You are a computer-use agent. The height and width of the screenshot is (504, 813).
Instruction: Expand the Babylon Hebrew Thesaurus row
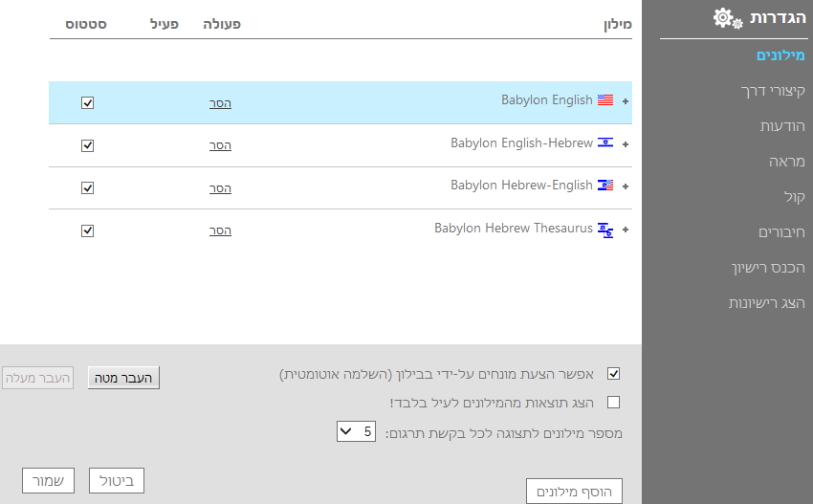[626, 230]
